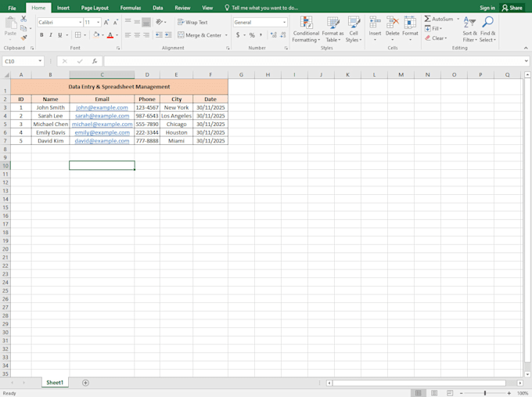Screen dimensions: 532x397
Task: Click the Insert Function fx icon
Action: coord(95,61)
